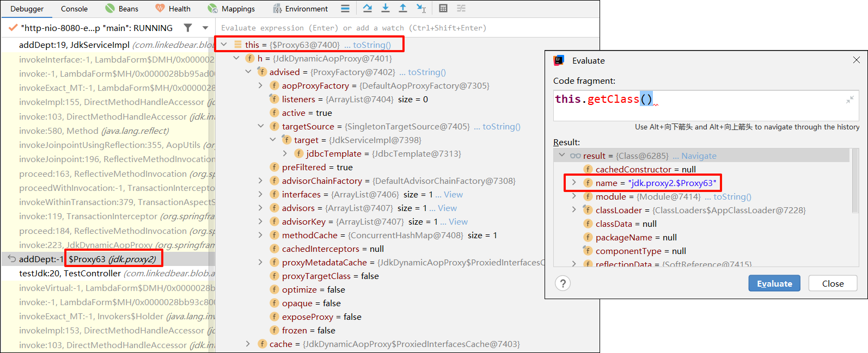Expand the classLoader node in results
Image resolution: width=868 pixels, height=353 pixels.
574,210
